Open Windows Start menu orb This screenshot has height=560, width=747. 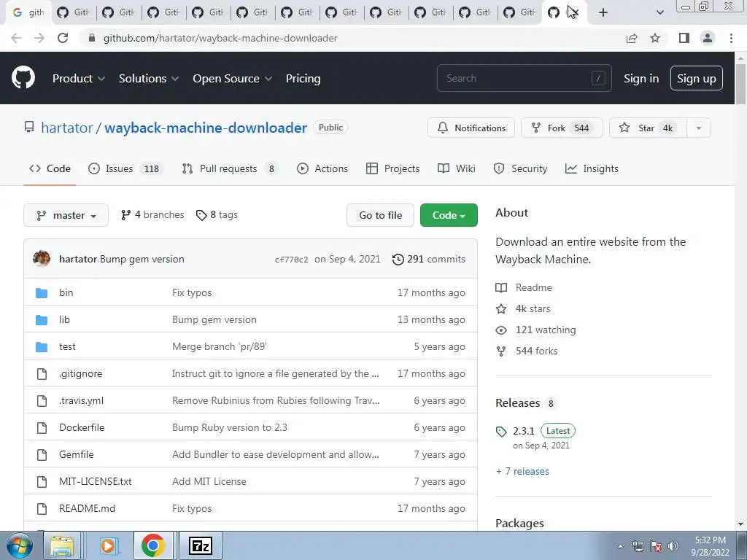pyautogui.click(x=19, y=545)
